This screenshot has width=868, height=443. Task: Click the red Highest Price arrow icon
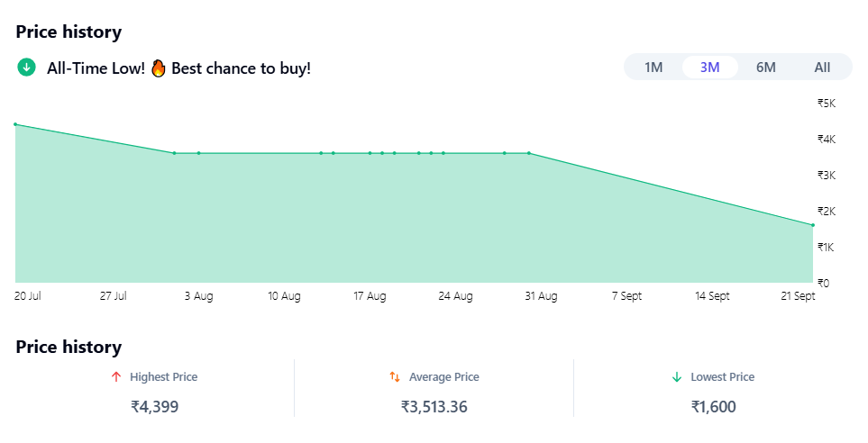coord(115,377)
